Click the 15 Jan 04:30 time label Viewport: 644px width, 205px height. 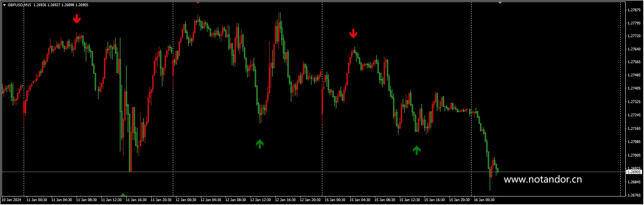coord(360,200)
